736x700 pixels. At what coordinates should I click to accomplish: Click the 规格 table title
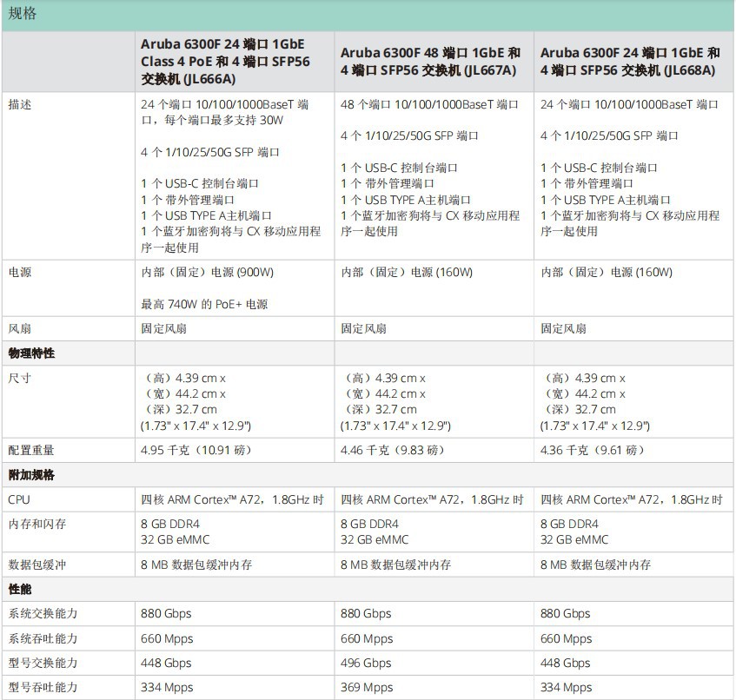point(22,14)
